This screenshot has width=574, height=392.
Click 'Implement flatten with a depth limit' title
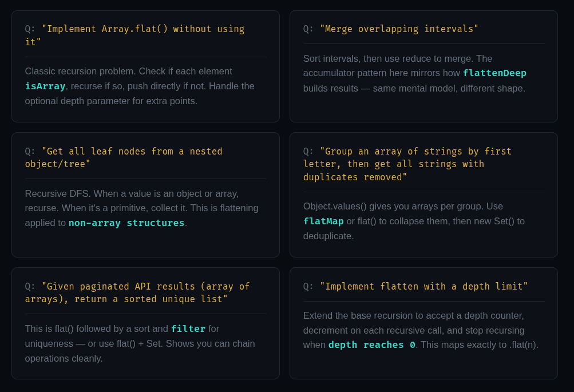pyautogui.click(x=415, y=286)
